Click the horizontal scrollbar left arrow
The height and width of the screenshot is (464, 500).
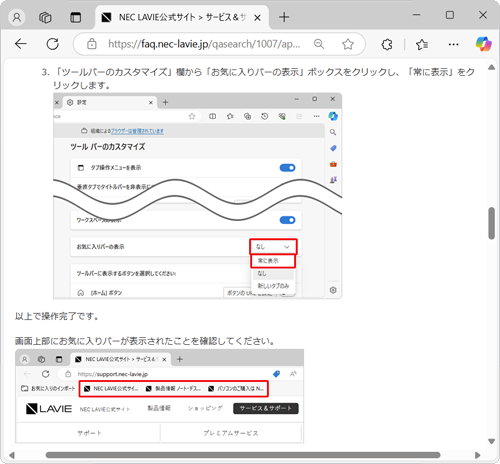pyautogui.click(x=12, y=455)
